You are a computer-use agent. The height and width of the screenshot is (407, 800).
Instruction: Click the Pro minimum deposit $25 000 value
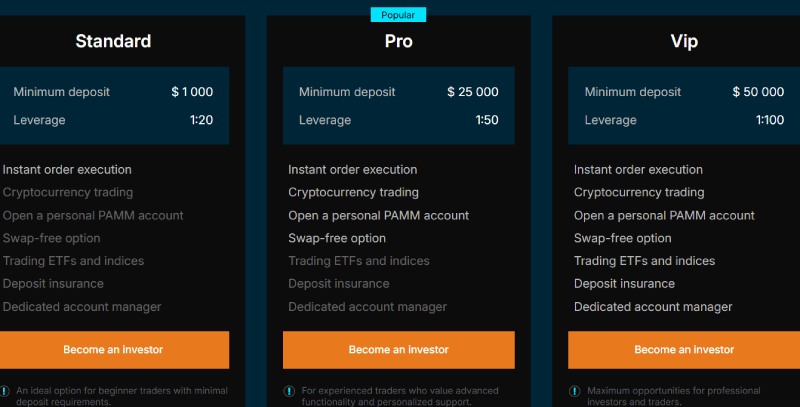point(472,92)
